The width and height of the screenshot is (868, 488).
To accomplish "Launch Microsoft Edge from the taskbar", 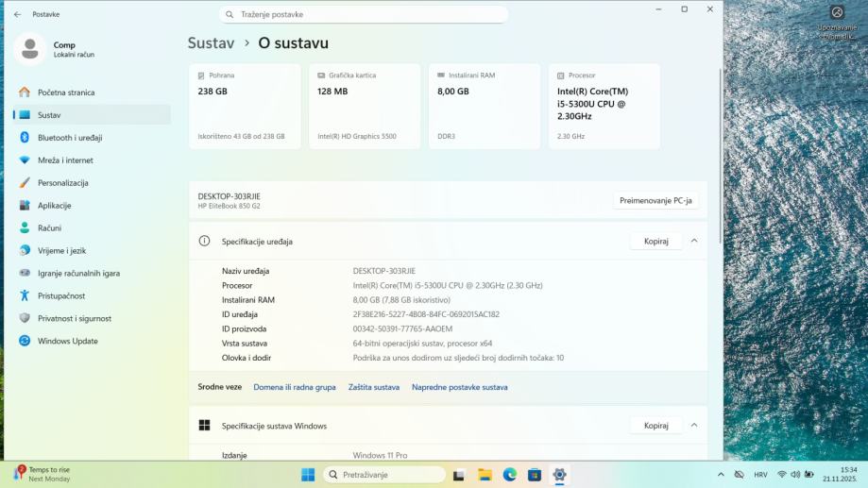I will (510, 475).
